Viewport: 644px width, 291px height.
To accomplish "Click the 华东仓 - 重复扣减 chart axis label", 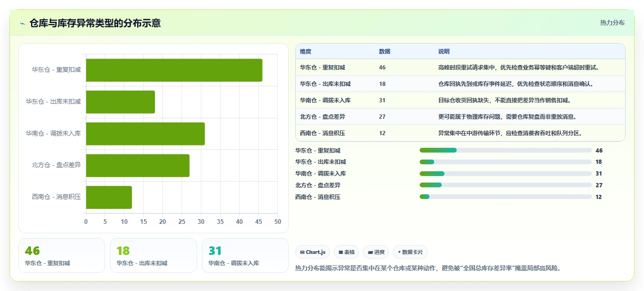I will 56,69.
